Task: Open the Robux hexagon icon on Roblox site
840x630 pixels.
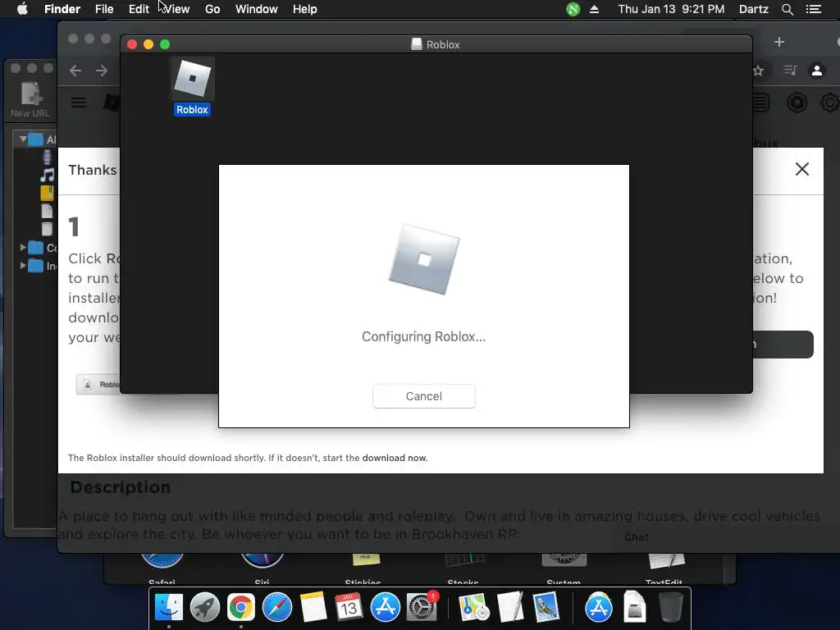Action: point(797,103)
